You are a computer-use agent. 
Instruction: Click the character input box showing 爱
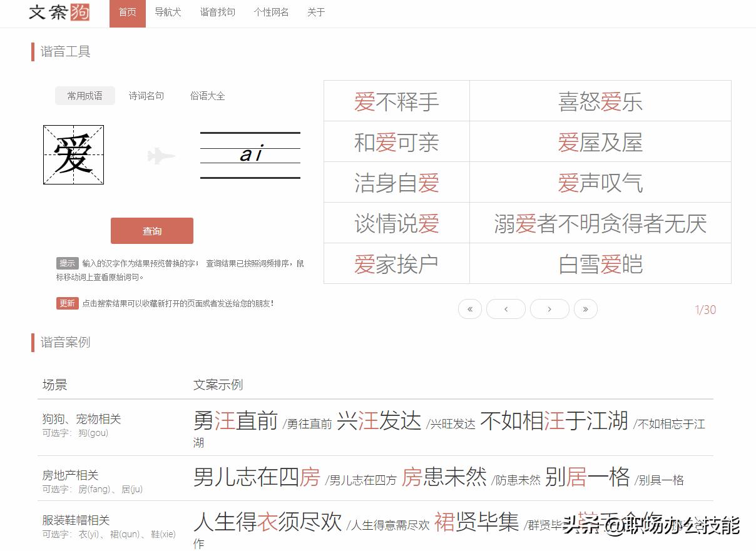click(73, 154)
